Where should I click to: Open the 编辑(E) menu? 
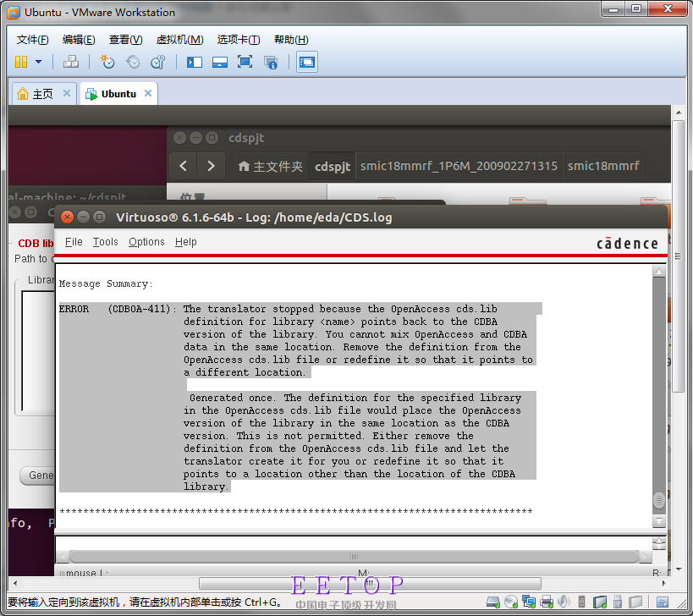pos(79,40)
